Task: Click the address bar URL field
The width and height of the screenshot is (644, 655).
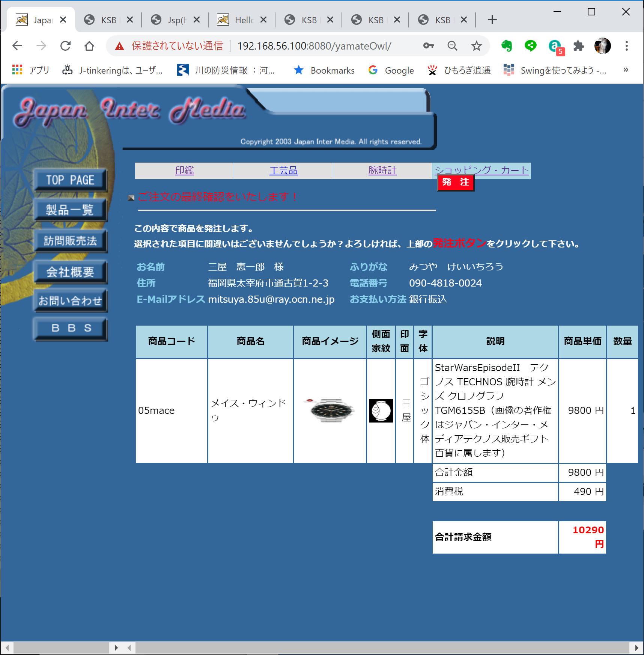Action: click(314, 46)
